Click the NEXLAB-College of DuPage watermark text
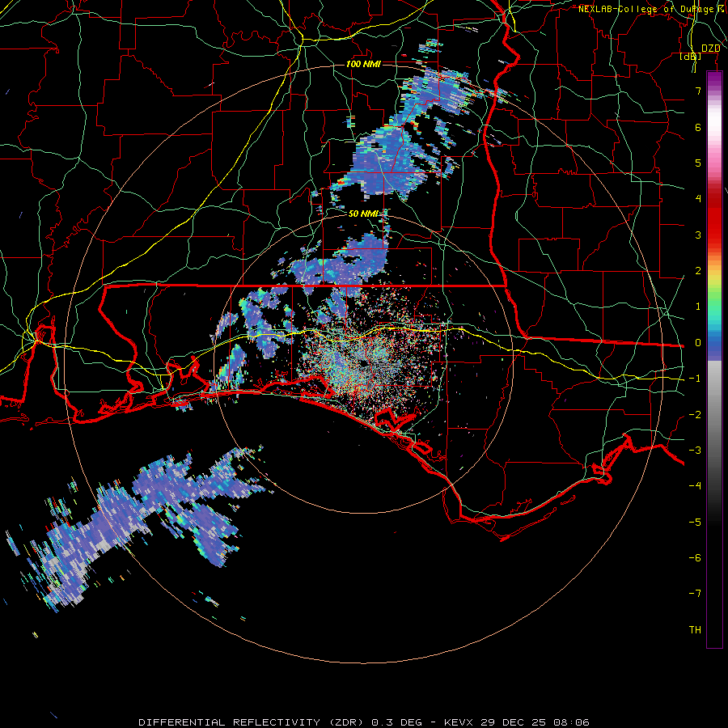 [x=650, y=9]
